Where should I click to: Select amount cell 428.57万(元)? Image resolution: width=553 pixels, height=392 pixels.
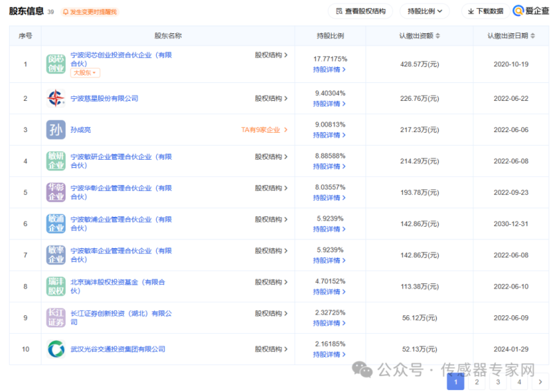pos(420,64)
